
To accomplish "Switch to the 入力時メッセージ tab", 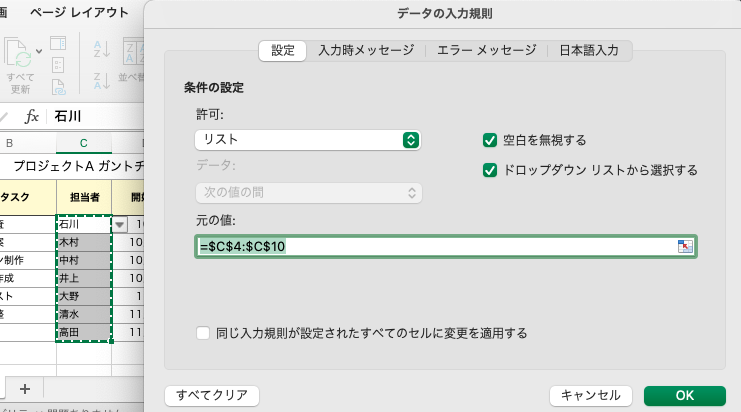I will coord(365,50).
